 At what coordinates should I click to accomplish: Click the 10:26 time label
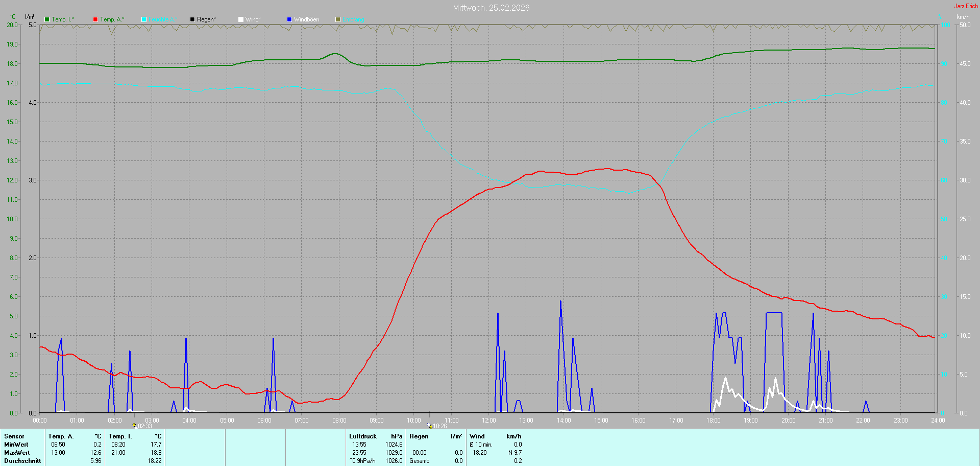(x=440, y=426)
